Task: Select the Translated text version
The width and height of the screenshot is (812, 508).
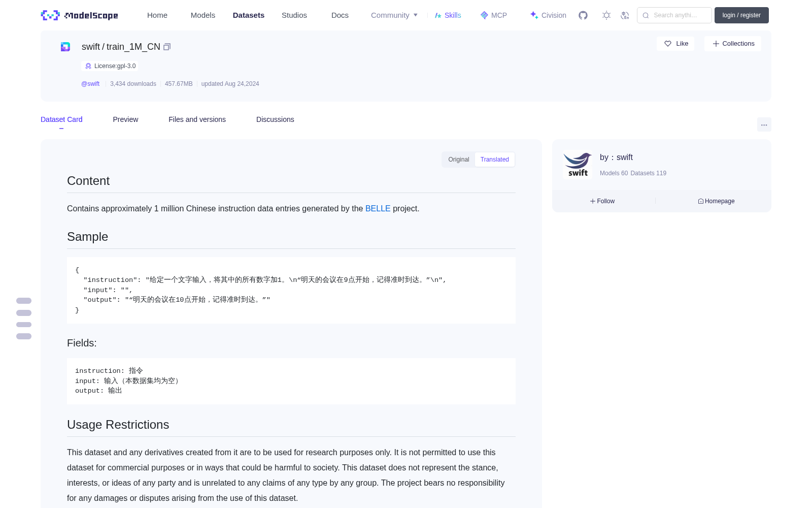Action: coord(495,160)
